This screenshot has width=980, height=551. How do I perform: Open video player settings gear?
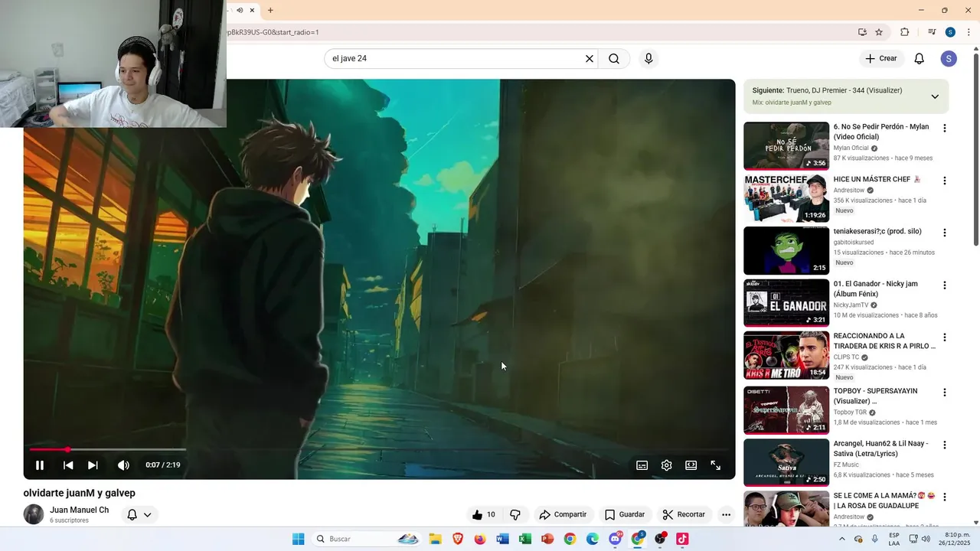coord(667,465)
